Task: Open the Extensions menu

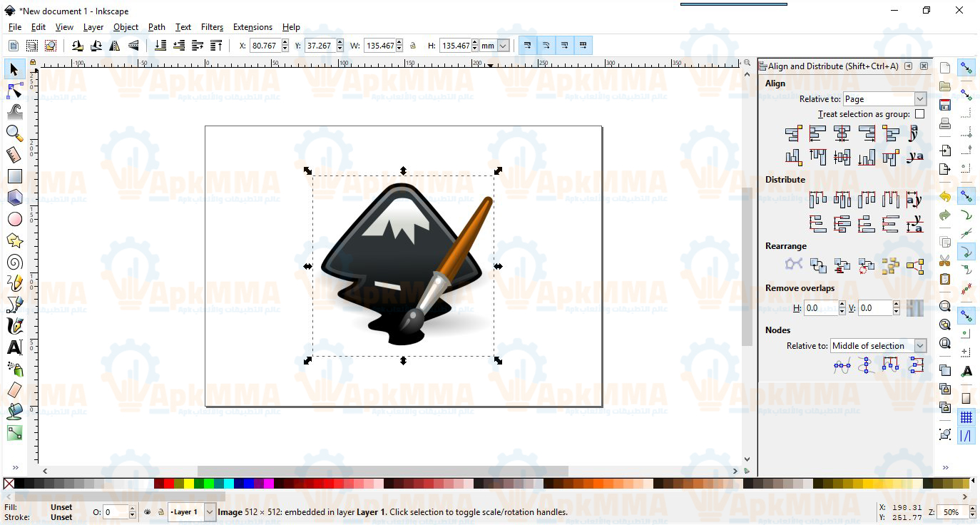Action: 252,27
